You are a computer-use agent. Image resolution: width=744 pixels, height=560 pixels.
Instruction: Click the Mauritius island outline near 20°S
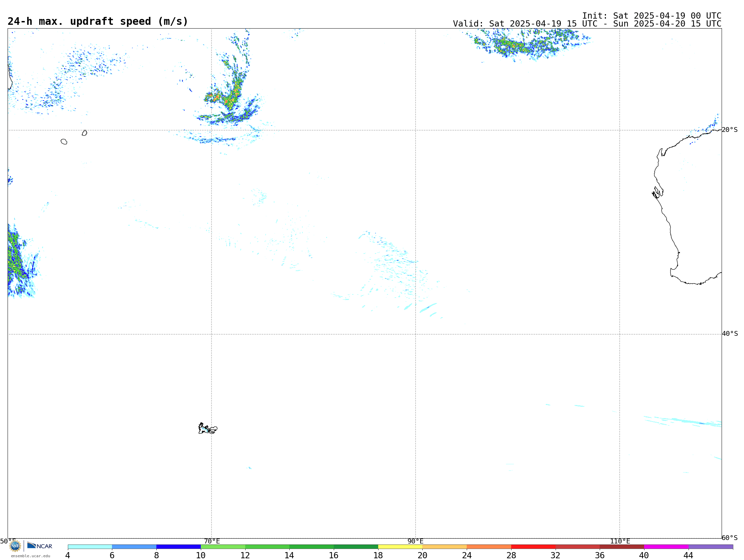[84, 133]
